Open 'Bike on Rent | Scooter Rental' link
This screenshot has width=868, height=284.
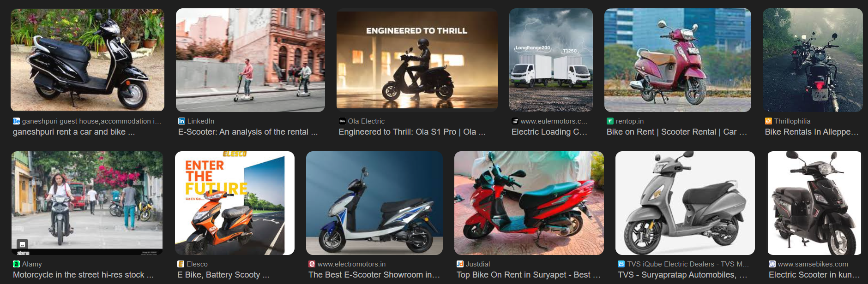(677, 132)
